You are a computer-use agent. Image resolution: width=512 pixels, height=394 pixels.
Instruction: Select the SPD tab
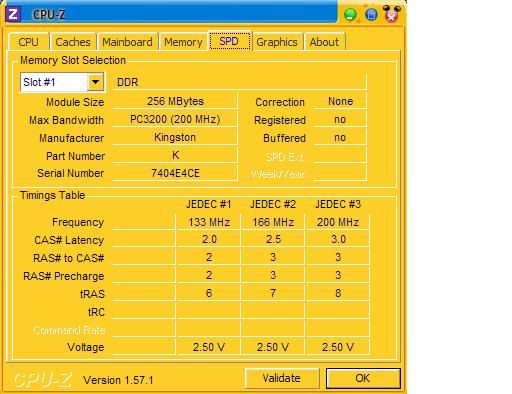[229, 41]
